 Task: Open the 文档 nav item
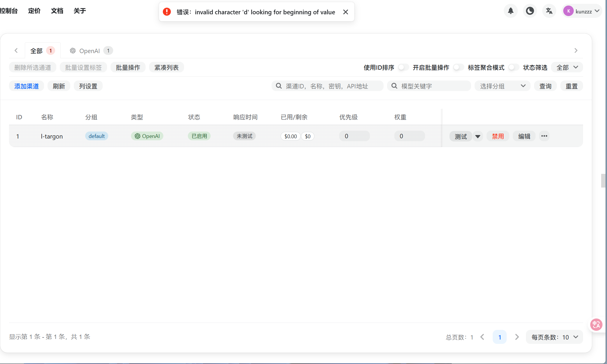pyautogui.click(x=57, y=11)
